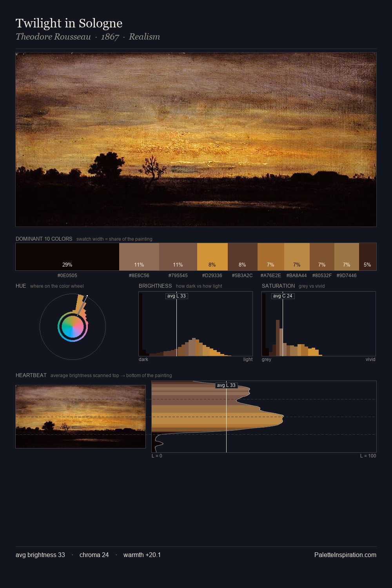
Task: Click the year "1867" in subtitle
Action: click(x=110, y=37)
